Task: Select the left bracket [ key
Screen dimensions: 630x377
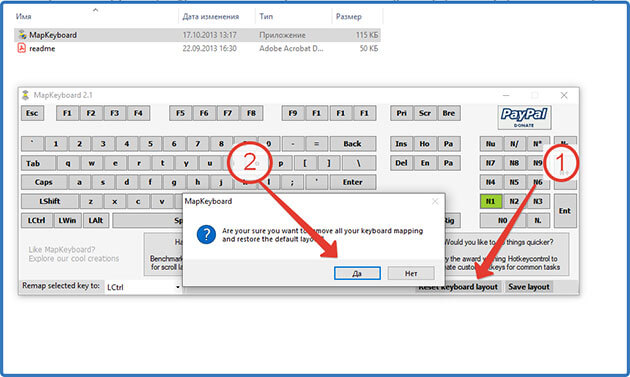Action: 305,163
